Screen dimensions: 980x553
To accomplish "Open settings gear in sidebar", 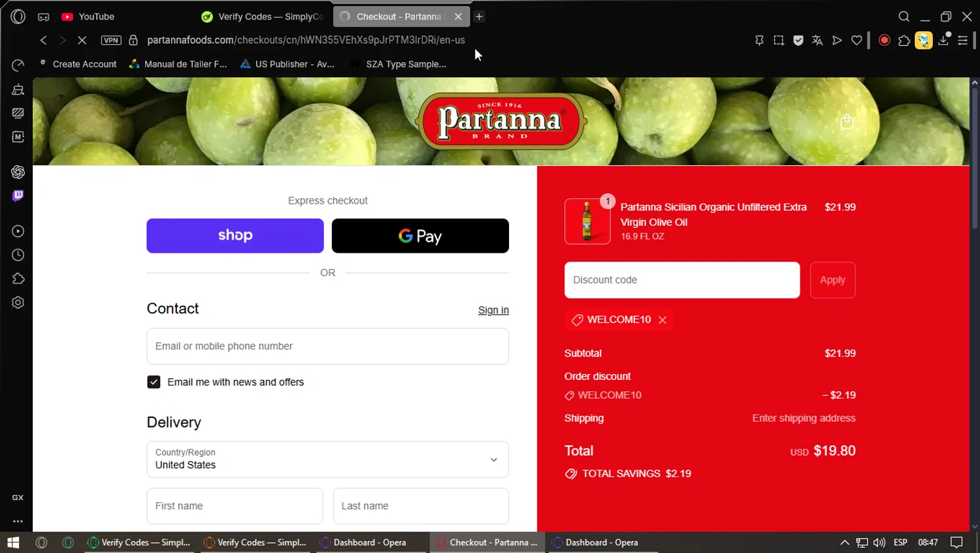I will tap(18, 302).
